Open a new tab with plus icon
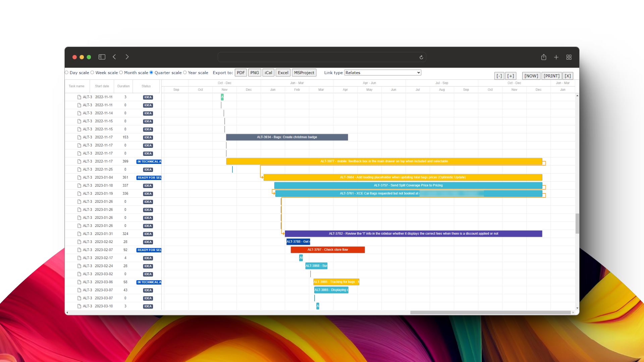The width and height of the screenshot is (644, 362). (556, 57)
